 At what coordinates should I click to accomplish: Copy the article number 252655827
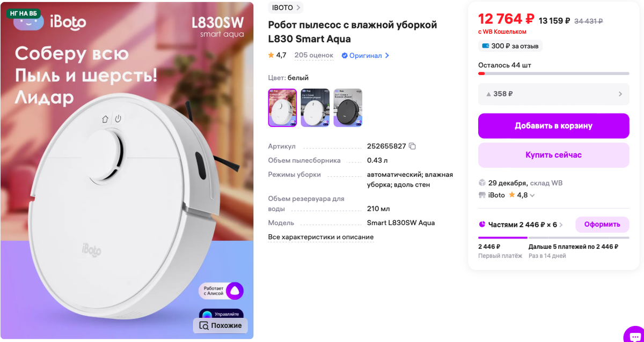tap(412, 146)
